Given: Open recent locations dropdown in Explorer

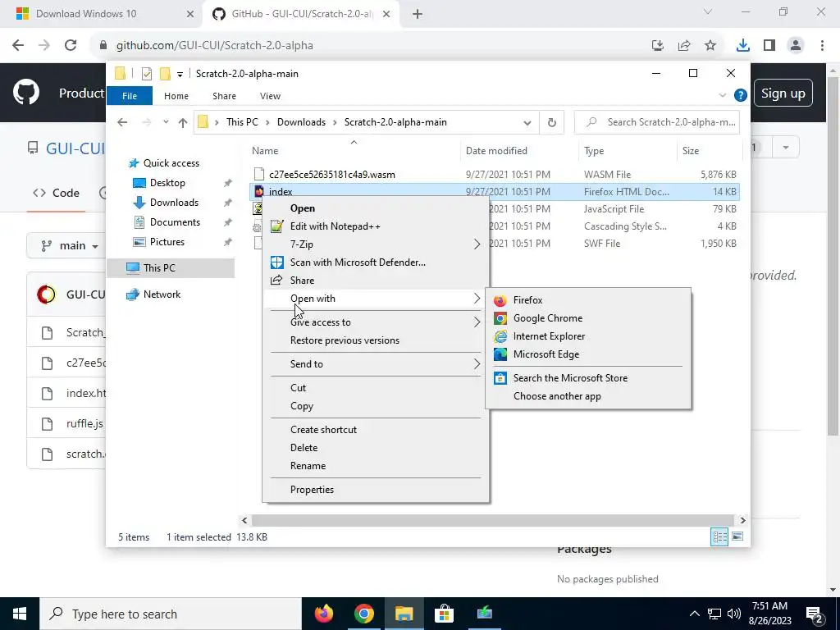Looking at the screenshot, I should click(x=166, y=122).
